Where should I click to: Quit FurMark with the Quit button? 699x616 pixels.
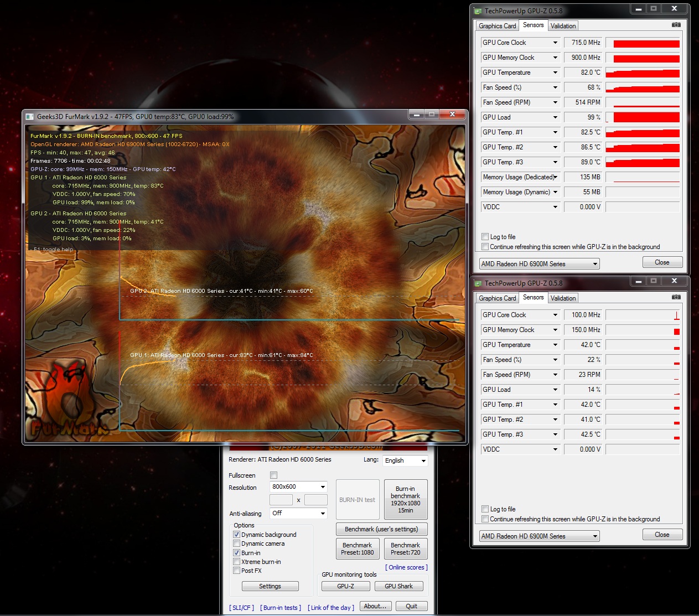[411, 606]
